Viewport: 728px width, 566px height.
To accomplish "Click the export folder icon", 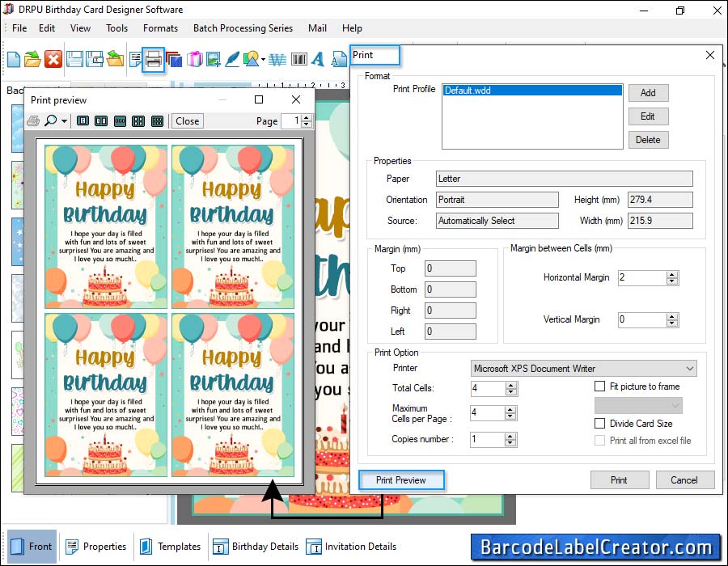I will [x=115, y=59].
